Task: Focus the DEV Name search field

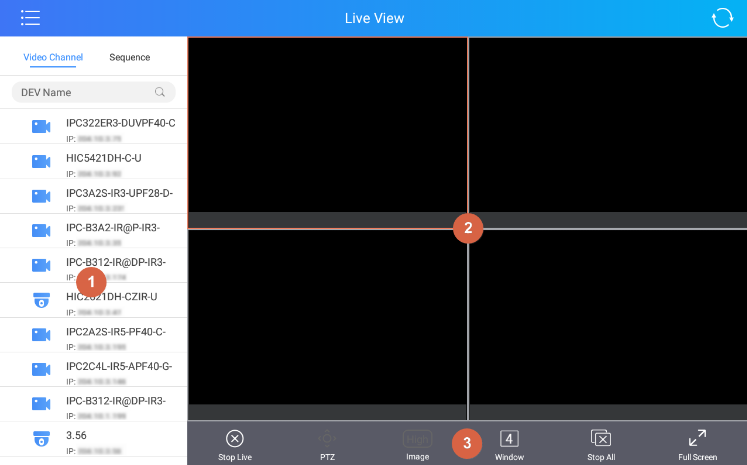Action: (93, 92)
